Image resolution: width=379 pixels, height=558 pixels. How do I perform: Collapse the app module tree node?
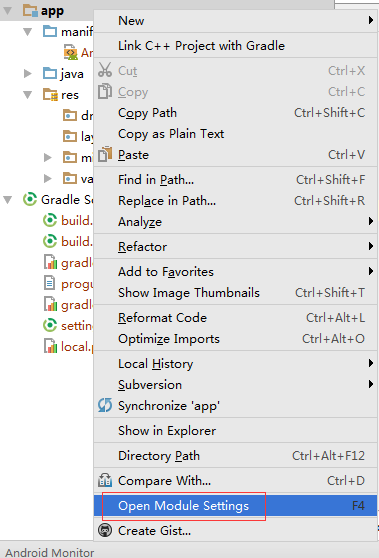coord(7,11)
